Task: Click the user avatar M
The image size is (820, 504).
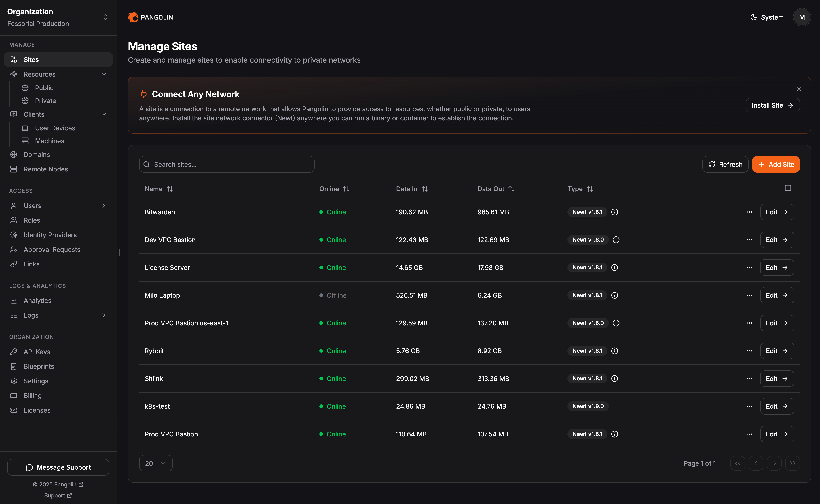Action: [802, 17]
